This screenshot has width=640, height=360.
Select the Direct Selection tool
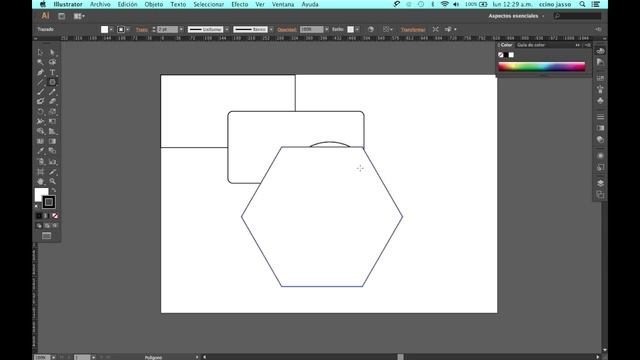(x=52, y=52)
